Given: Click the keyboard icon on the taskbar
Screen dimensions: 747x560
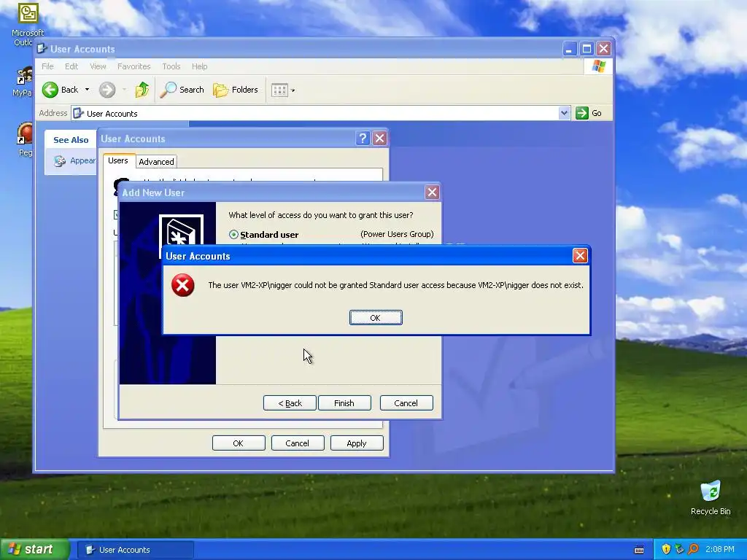Looking at the screenshot, I should (x=639, y=550).
